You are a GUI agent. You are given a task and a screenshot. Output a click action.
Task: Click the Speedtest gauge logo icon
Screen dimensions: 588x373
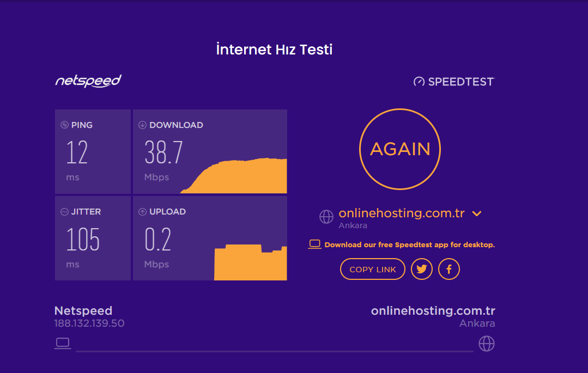pyautogui.click(x=419, y=82)
